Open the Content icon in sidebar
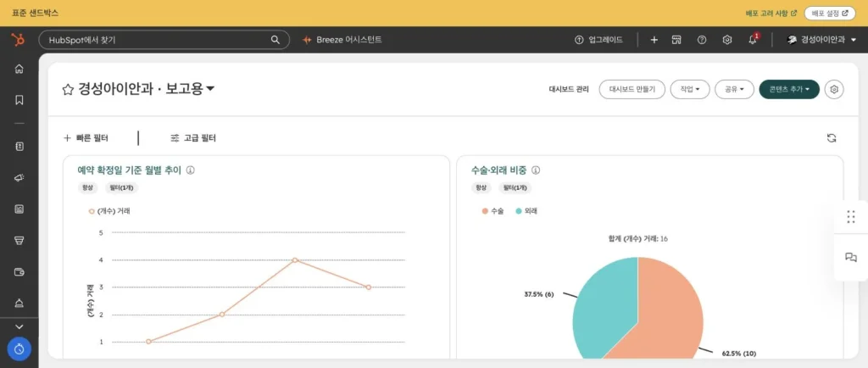Image resolution: width=868 pixels, height=368 pixels. [19, 209]
